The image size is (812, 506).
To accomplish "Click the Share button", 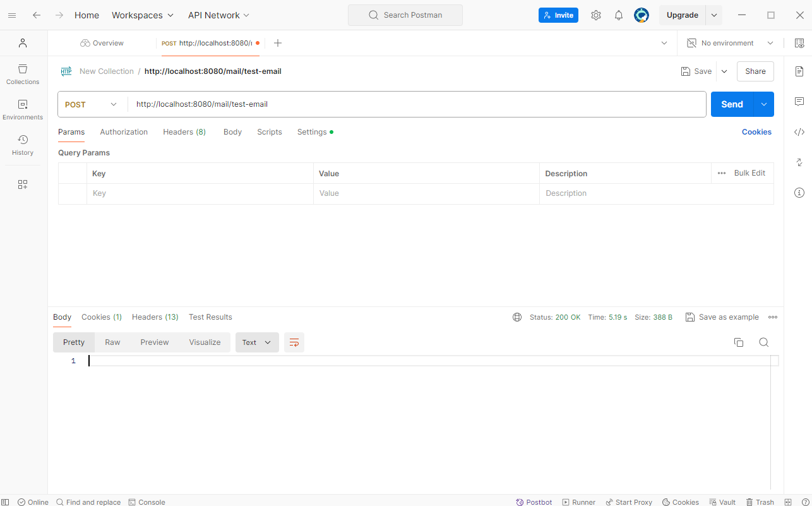I will 755,71.
